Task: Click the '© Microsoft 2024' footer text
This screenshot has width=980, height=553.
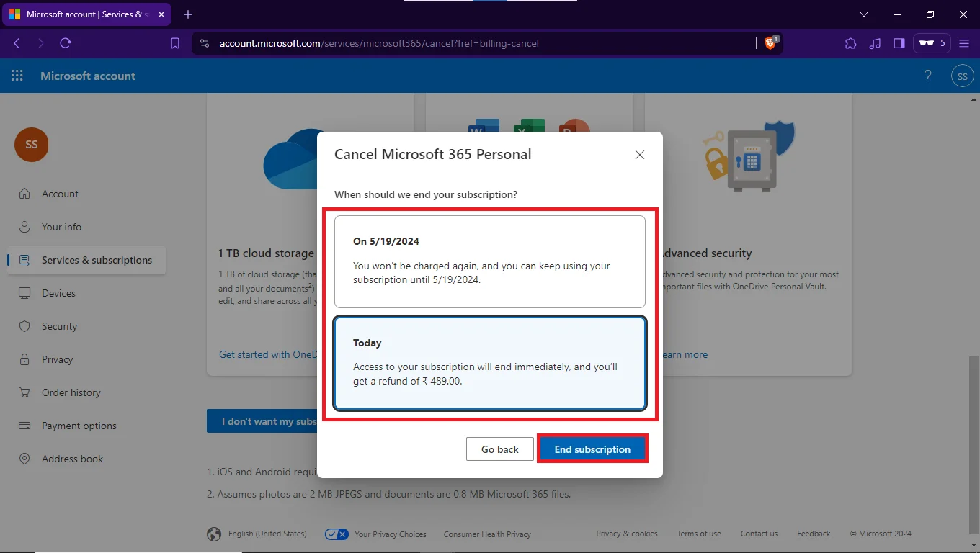Action: point(881,534)
